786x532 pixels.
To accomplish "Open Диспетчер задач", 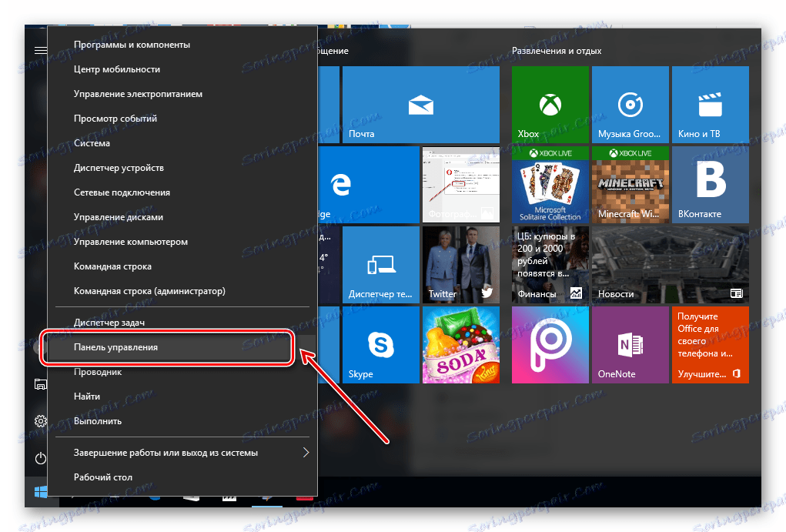I will [182, 323].
